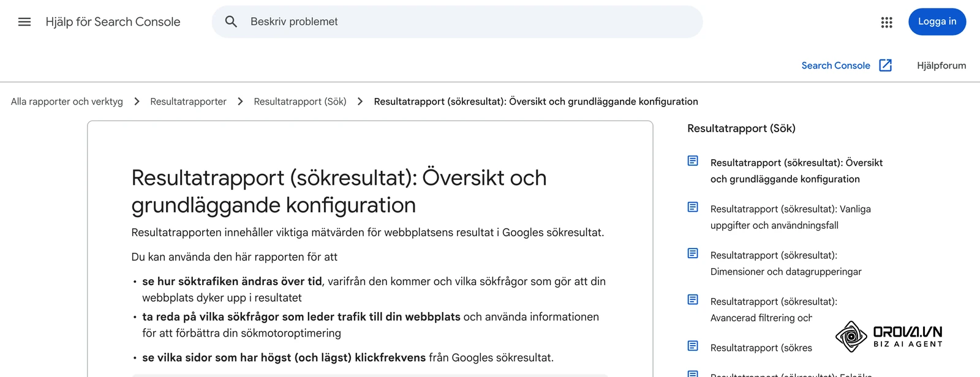Open the hamburger main menu

(24, 22)
